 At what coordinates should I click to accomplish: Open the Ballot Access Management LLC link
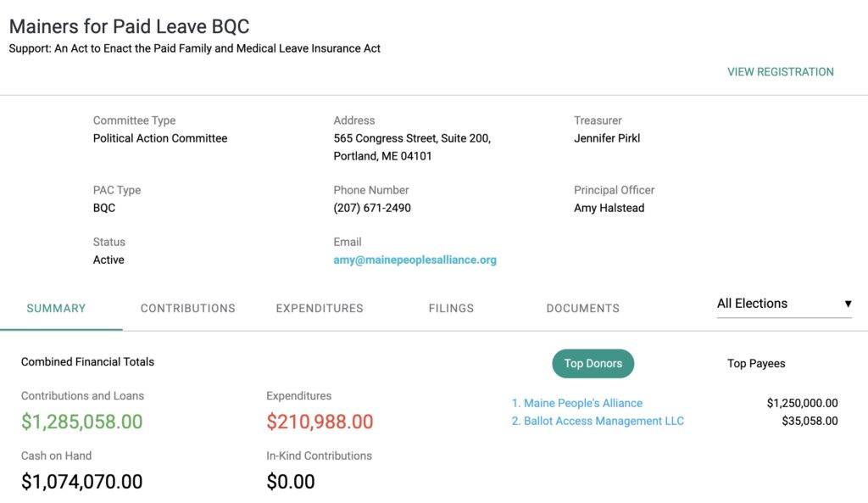tap(603, 422)
